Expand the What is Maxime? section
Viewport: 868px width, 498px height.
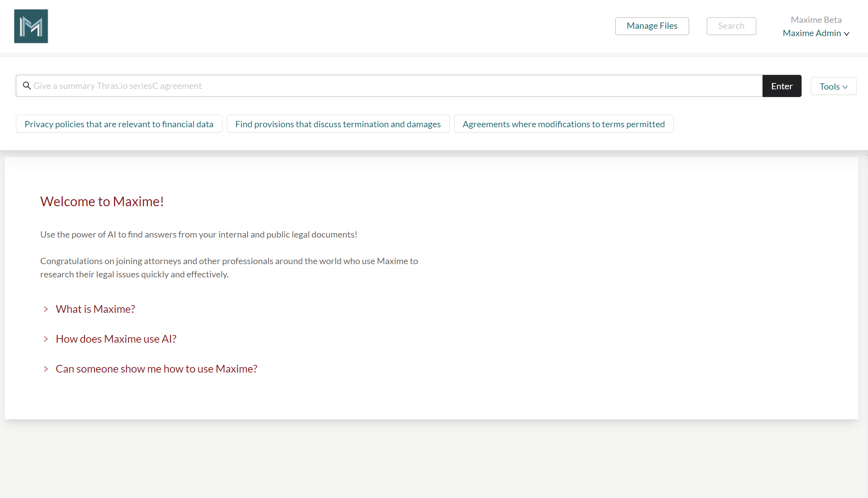tap(95, 309)
